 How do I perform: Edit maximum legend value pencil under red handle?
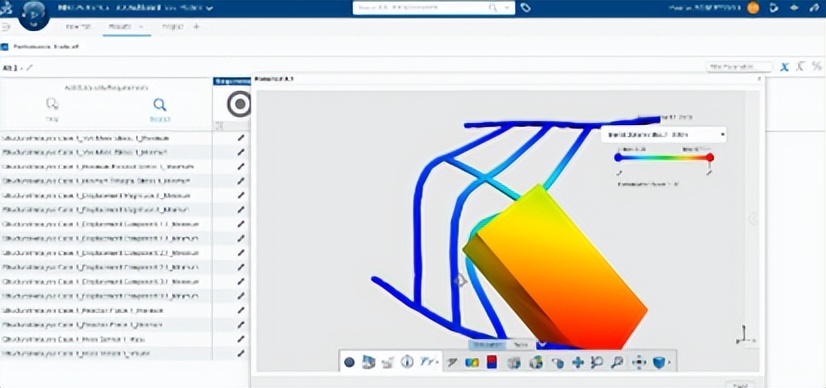coord(710,172)
